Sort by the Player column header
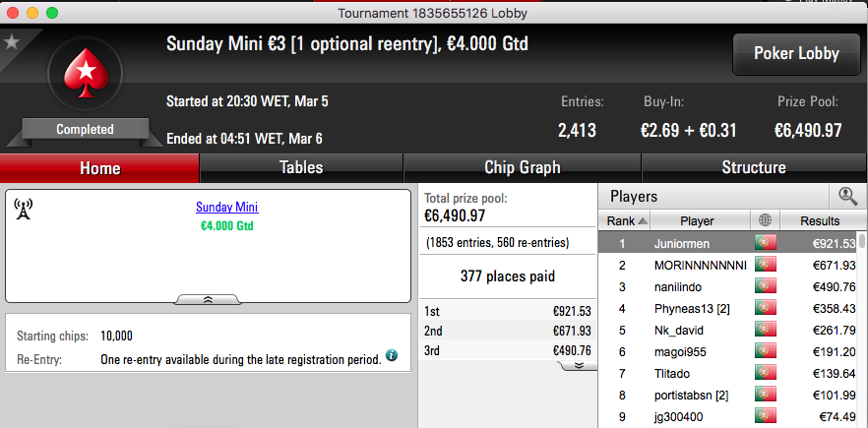The height and width of the screenshot is (428, 868). 697,220
